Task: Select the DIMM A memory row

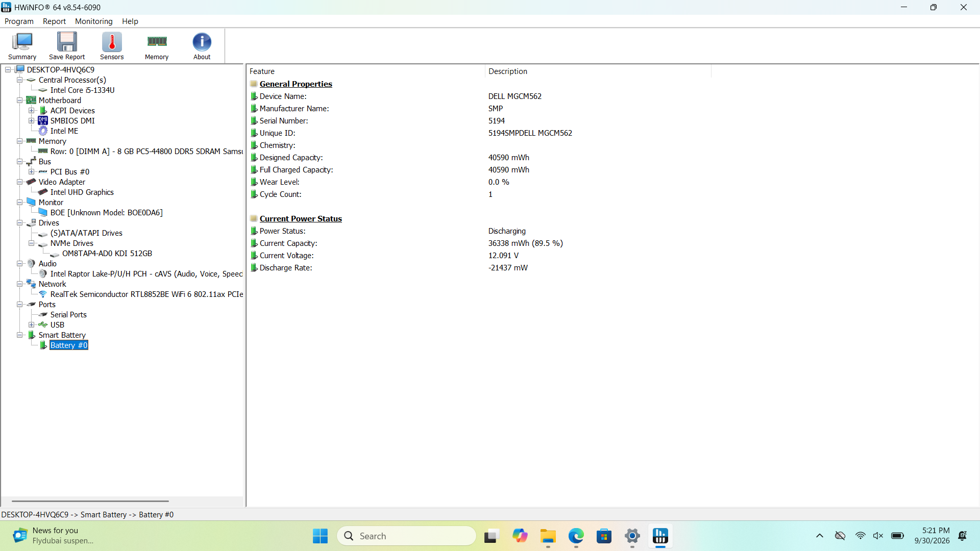Action: pos(146,152)
